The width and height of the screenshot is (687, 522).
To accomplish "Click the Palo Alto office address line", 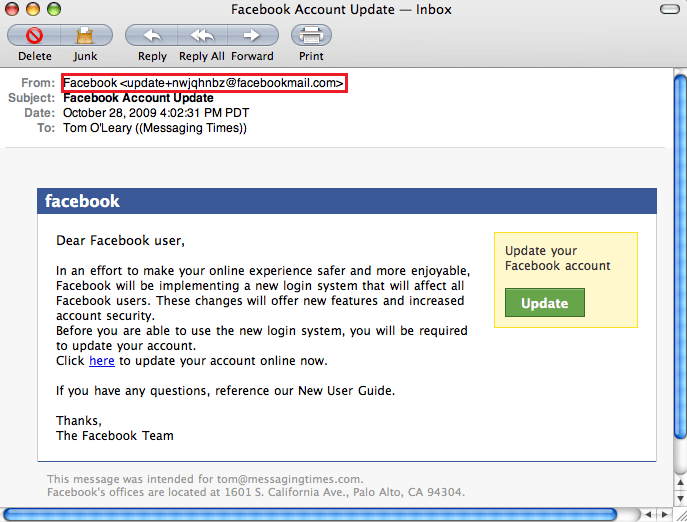I will (256, 492).
